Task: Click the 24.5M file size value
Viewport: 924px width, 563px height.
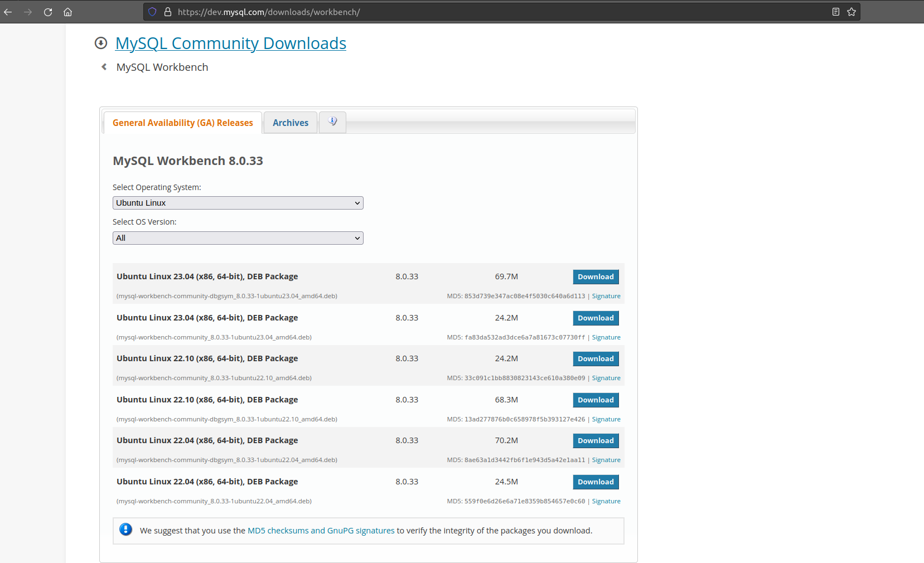Action: click(x=506, y=482)
